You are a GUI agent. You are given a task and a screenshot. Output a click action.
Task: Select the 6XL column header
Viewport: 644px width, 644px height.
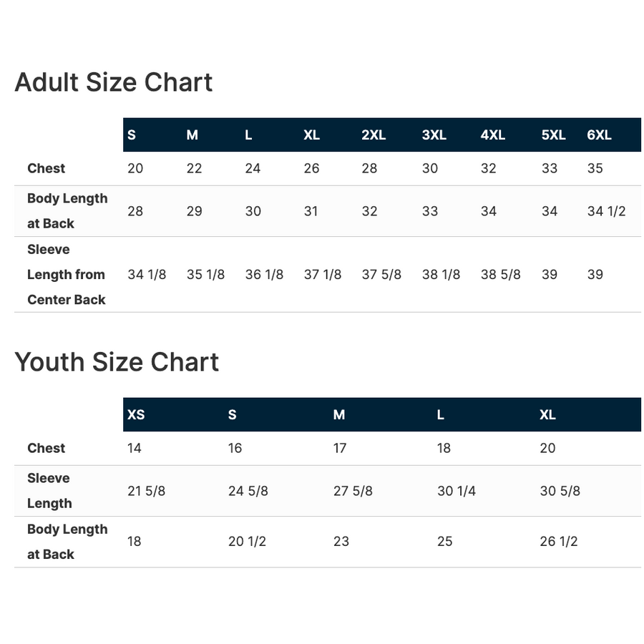599,135
